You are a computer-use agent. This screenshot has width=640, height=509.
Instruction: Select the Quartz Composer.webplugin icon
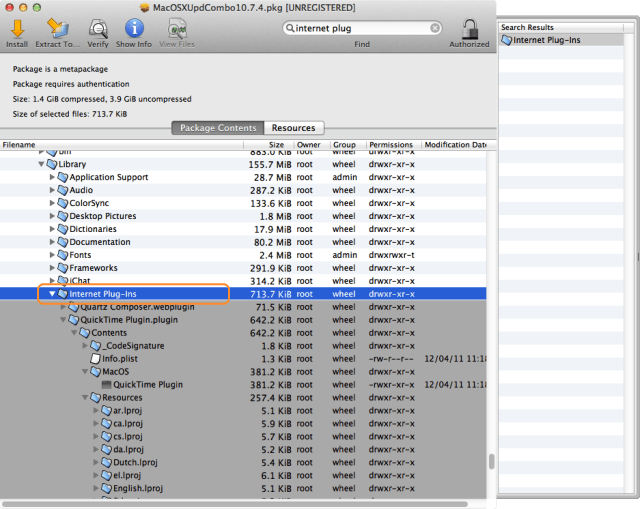coord(73,307)
